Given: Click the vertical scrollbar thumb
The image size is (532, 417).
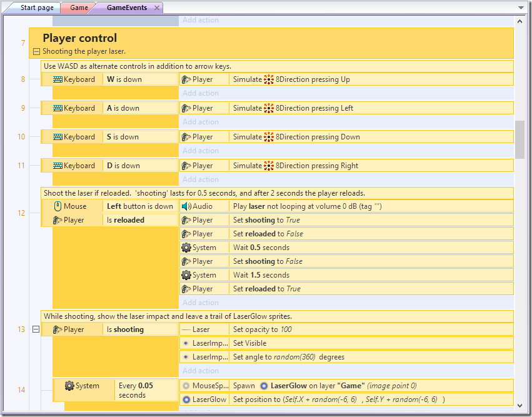Looking at the screenshot, I should point(519,139).
